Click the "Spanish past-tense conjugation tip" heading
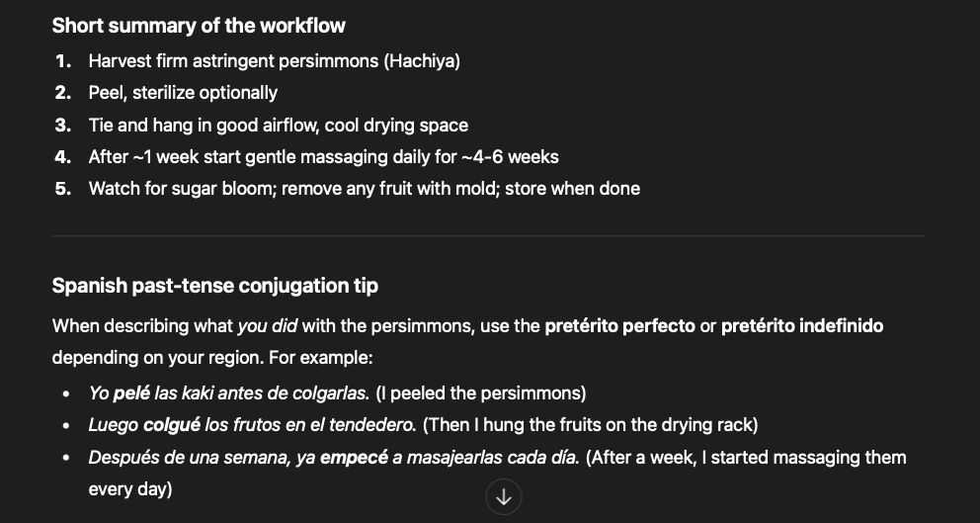The image size is (980, 523). coord(214,286)
